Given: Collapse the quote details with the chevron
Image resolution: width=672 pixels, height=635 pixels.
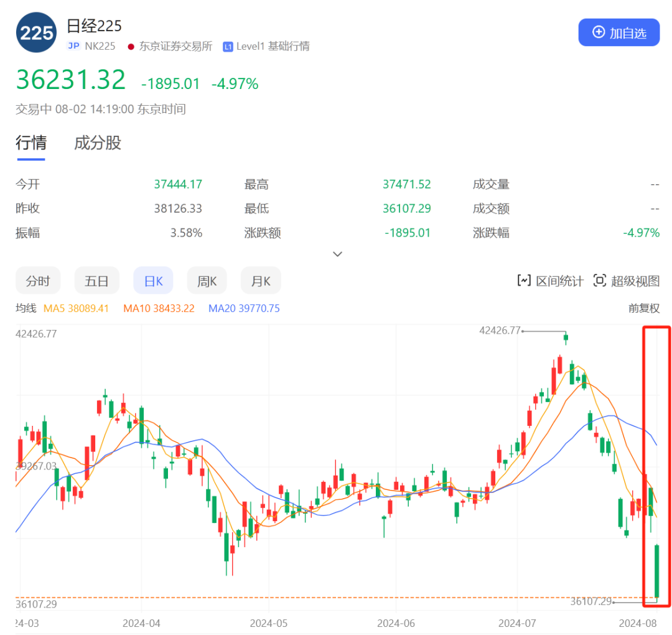Looking at the screenshot, I should (337, 254).
